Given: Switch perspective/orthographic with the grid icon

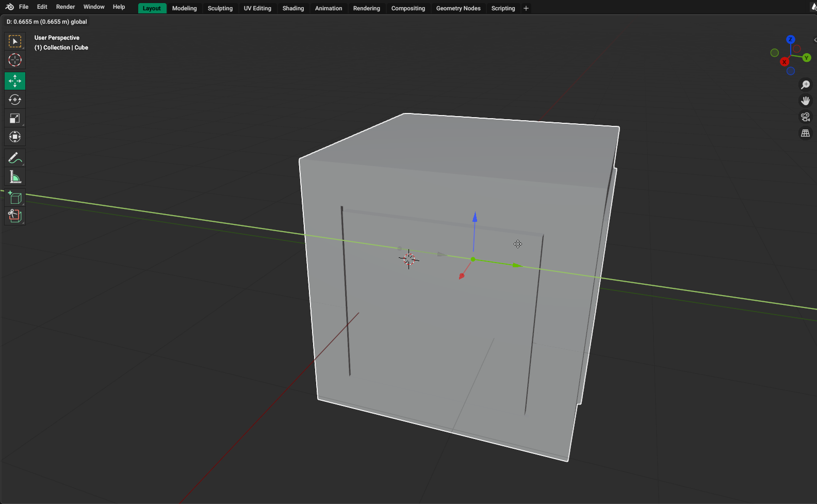Looking at the screenshot, I should click(x=806, y=134).
